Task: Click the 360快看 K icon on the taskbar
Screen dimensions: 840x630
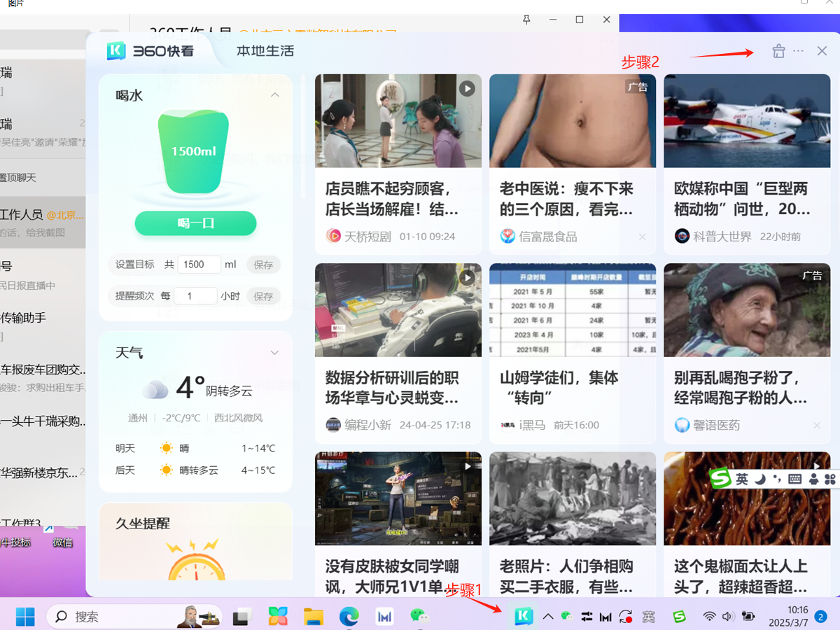Action: 524,616
